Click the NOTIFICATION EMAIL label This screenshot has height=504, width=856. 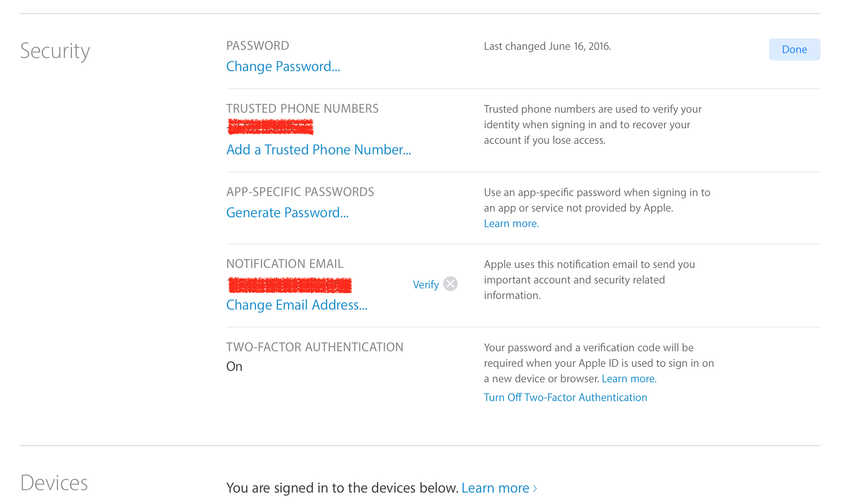(285, 264)
